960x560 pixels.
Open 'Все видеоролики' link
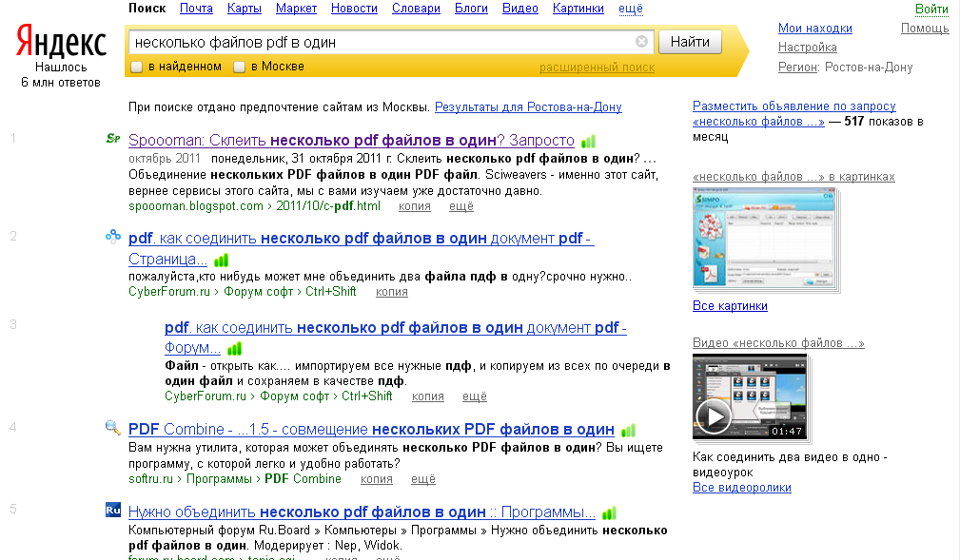click(x=741, y=488)
